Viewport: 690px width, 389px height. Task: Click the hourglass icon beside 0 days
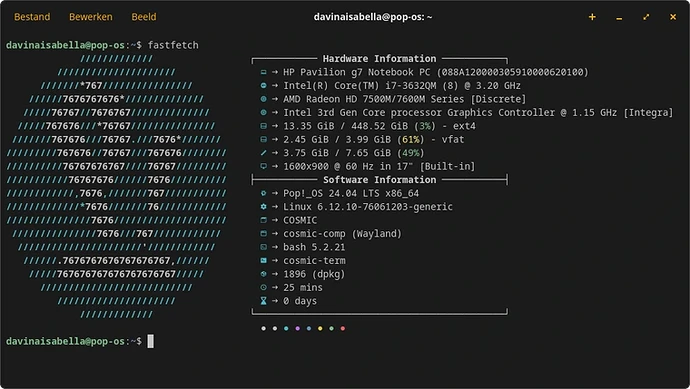263,301
